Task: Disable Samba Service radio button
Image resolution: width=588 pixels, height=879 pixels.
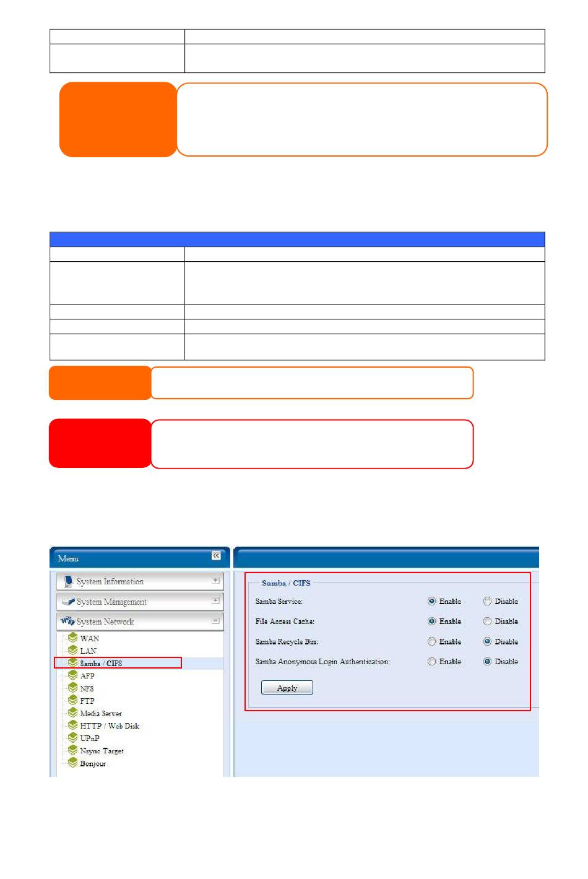Action: [x=488, y=601]
